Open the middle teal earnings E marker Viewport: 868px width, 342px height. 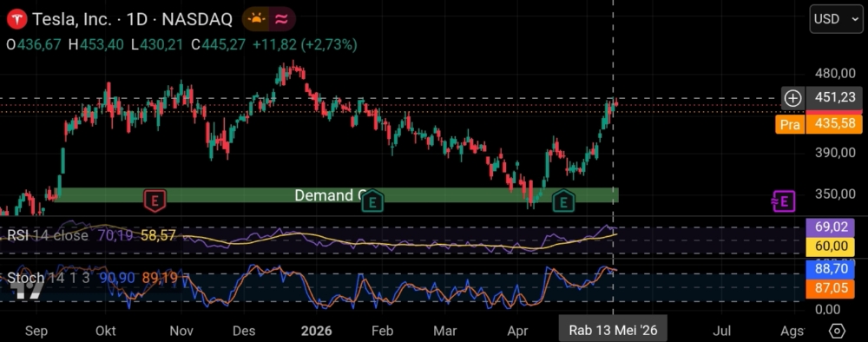click(x=372, y=201)
